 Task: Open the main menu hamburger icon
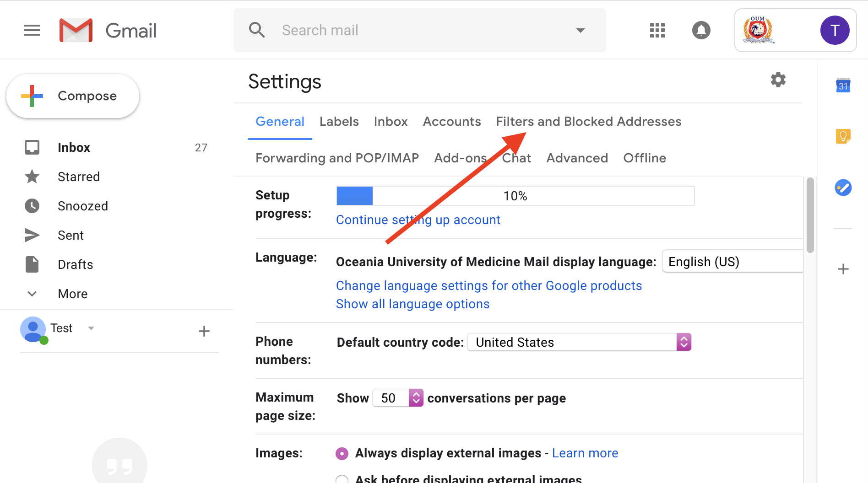click(x=32, y=30)
